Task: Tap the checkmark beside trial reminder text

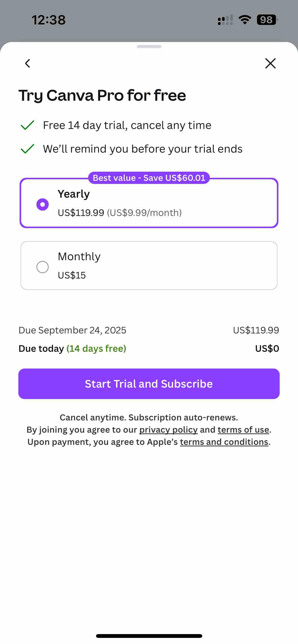Action: (28, 149)
